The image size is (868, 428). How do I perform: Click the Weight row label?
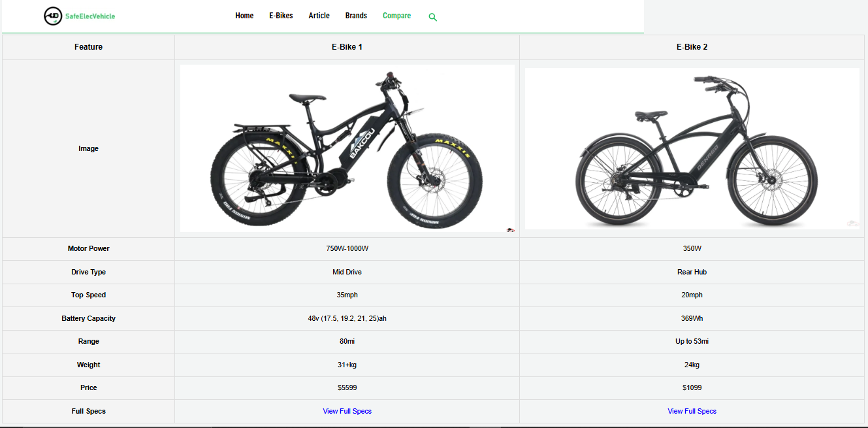(88, 365)
